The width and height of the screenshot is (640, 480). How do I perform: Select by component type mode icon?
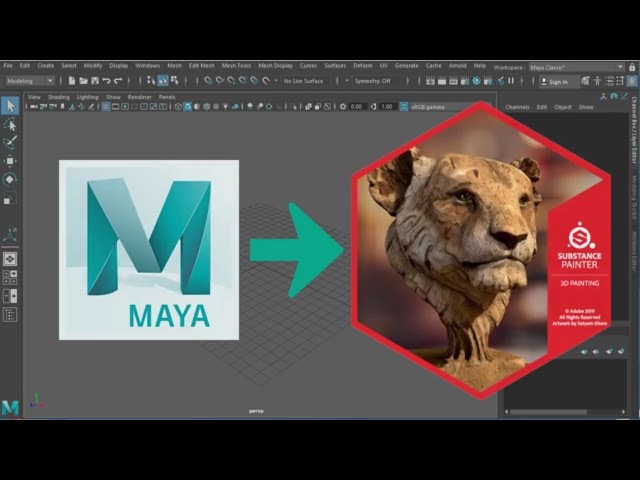(174, 81)
